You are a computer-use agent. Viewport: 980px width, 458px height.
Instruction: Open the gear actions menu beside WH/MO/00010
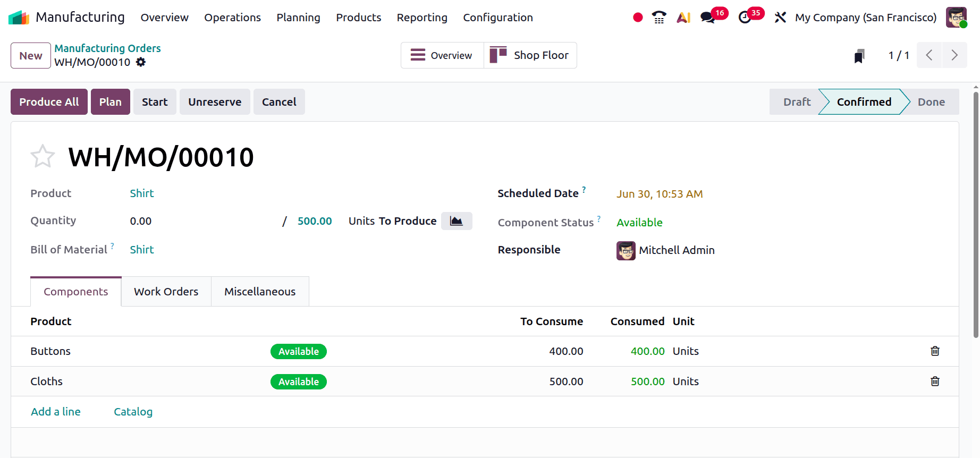(141, 62)
